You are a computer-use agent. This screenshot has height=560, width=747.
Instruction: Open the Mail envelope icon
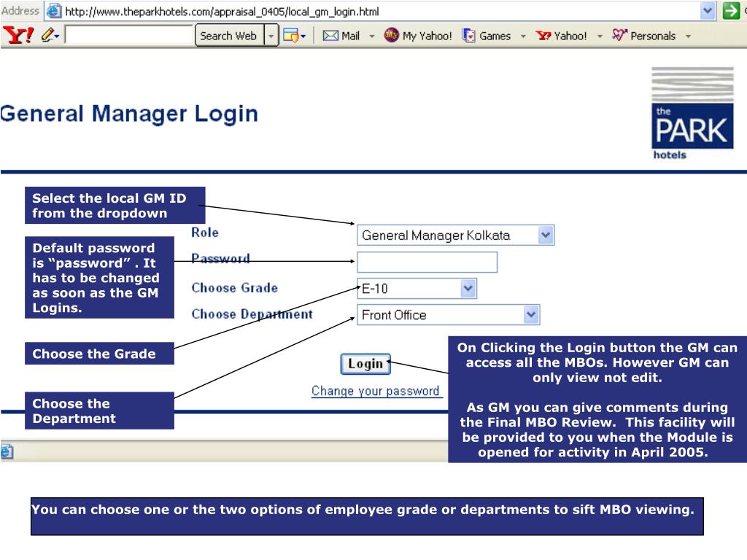pos(330,36)
